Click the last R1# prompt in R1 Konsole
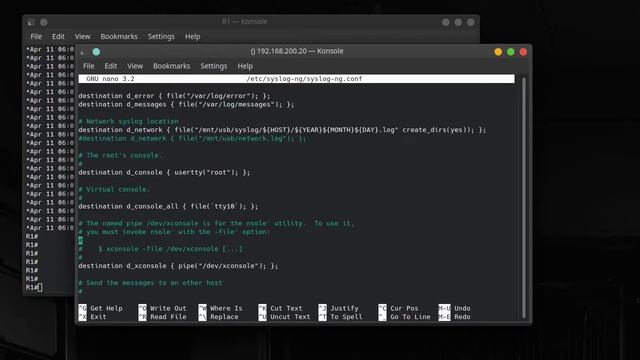The height and width of the screenshot is (360, 640). pos(34,287)
